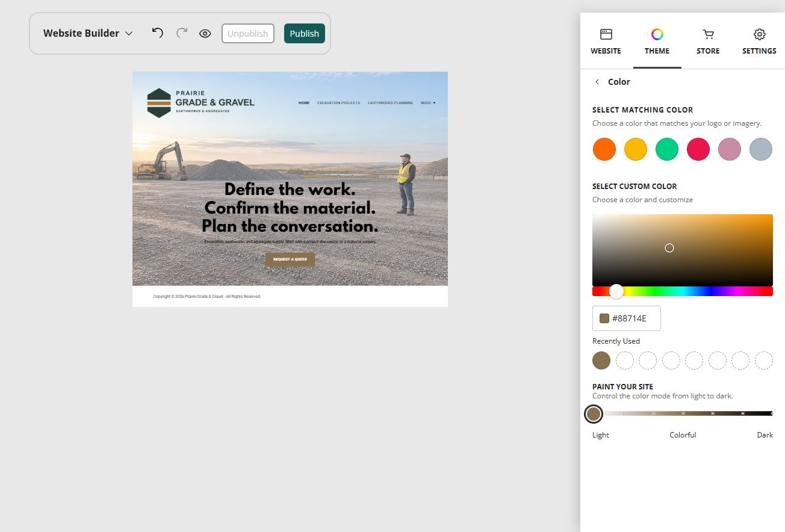Click Earthworks Planning in the preview navigation
Image resolution: width=785 pixels, height=532 pixels.
[391, 103]
